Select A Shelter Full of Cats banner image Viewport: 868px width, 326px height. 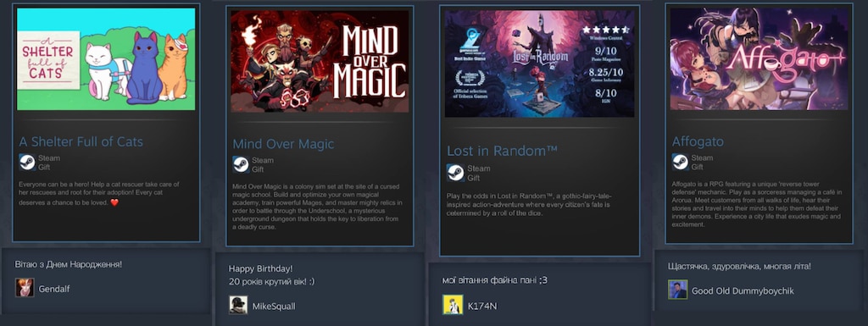(x=106, y=58)
